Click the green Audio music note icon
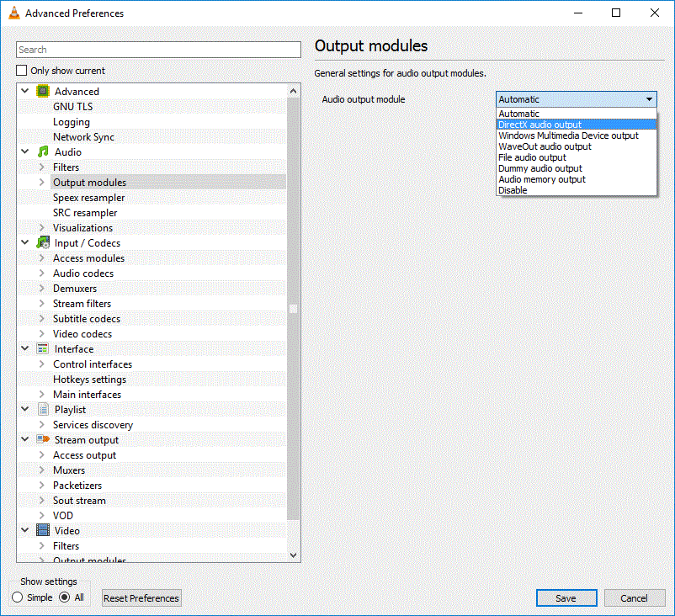The height and width of the screenshot is (616, 675). tap(43, 152)
